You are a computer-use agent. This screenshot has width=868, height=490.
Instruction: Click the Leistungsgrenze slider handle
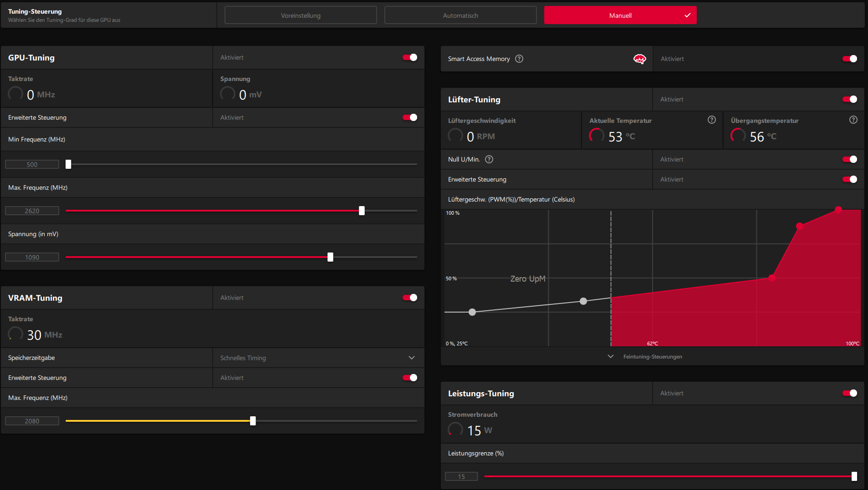[854, 476]
